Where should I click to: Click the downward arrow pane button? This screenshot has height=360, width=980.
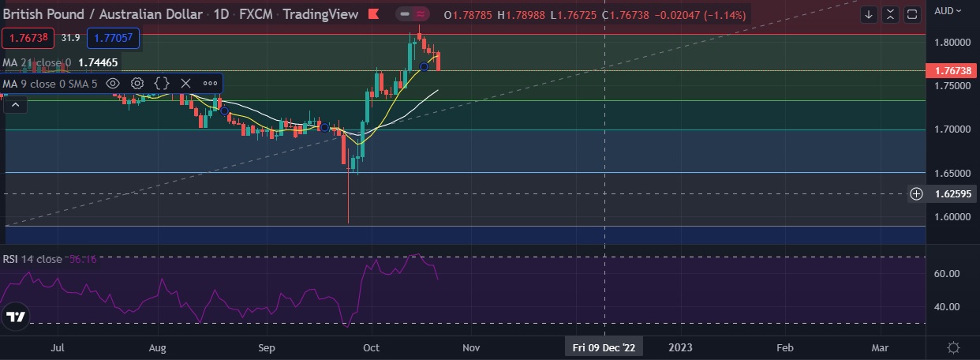[x=869, y=14]
